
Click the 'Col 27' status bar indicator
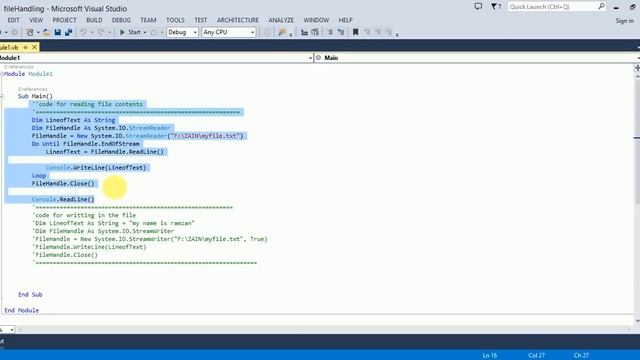click(x=536, y=356)
